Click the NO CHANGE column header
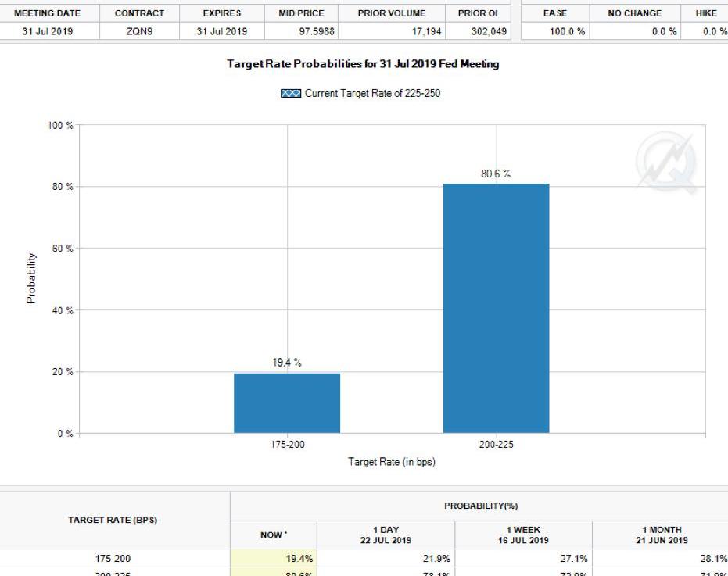 click(634, 13)
